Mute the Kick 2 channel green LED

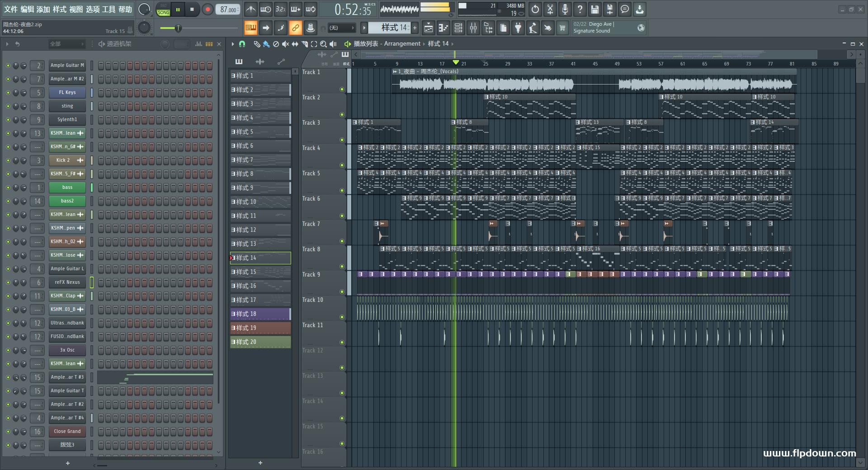coord(8,160)
